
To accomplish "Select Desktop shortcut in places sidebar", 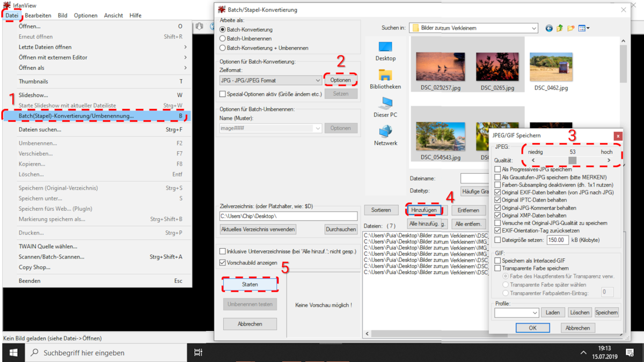I will (x=385, y=51).
